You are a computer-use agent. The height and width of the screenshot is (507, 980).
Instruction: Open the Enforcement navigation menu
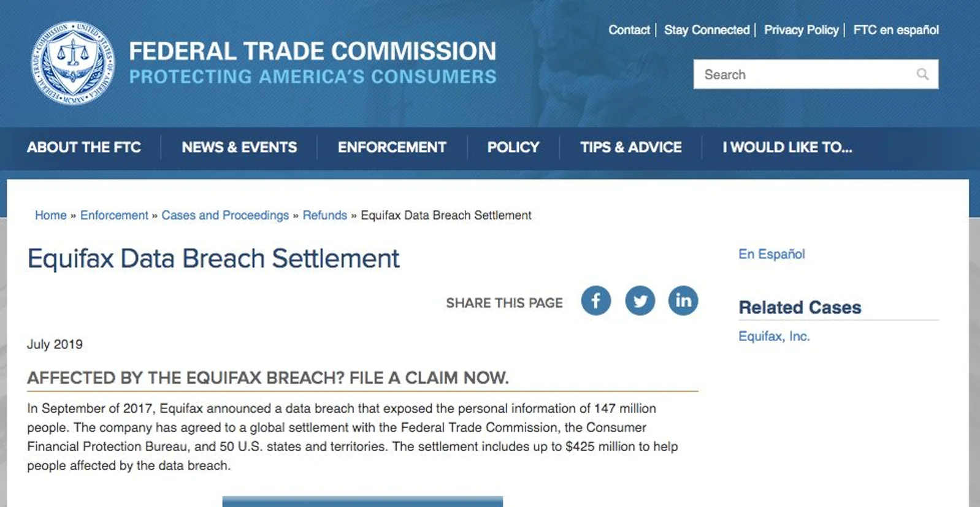click(392, 147)
